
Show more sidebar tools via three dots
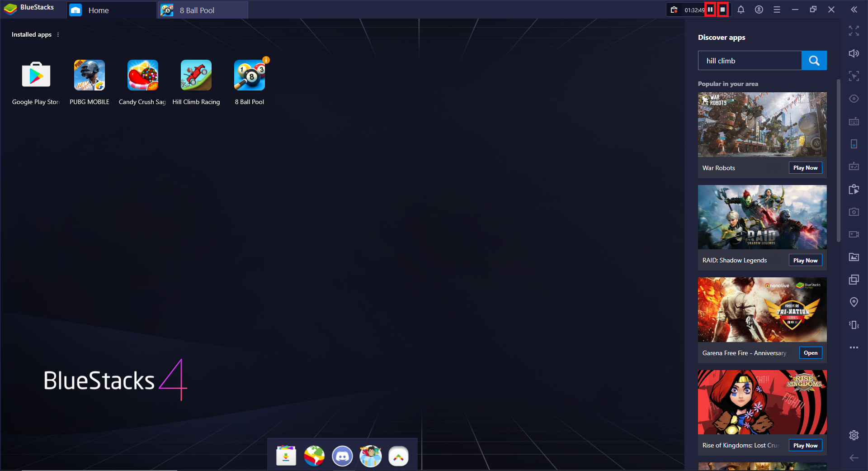pyautogui.click(x=854, y=347)
